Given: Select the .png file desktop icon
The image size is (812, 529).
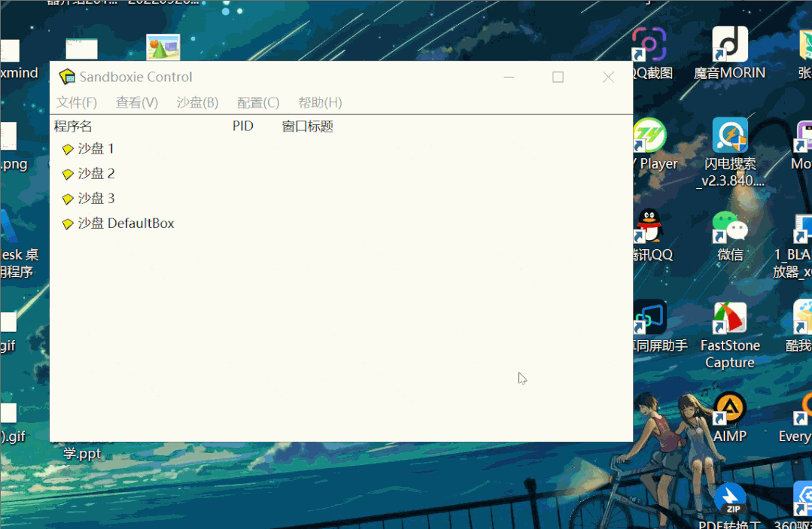Looking at the screenshot, I should click(14, 147).
